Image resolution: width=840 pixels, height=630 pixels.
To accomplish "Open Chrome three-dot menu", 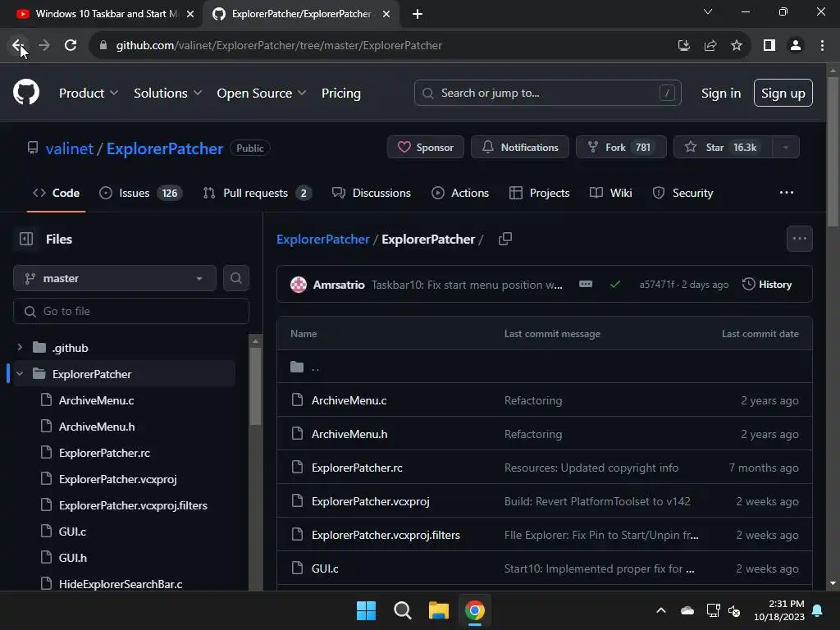I will 822,46.
